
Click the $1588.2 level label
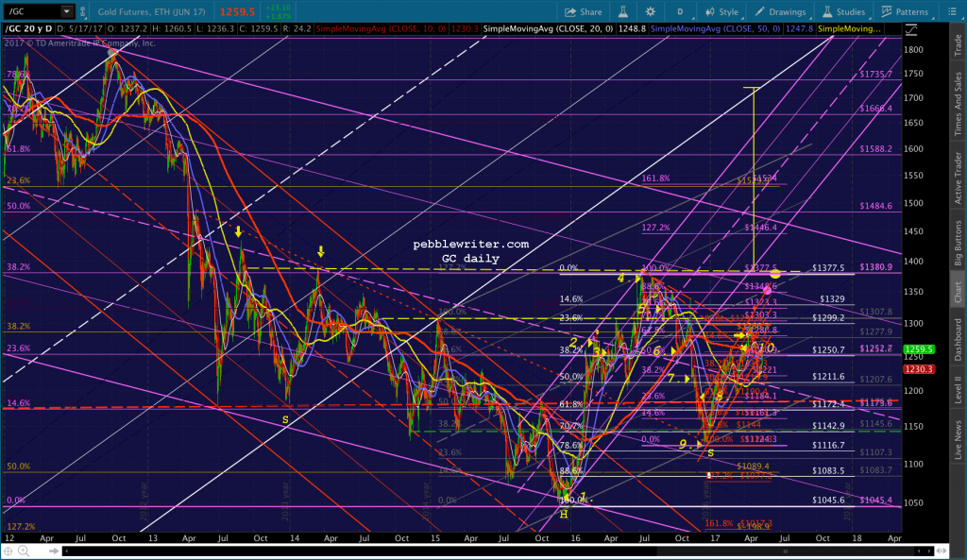[875, 148]
